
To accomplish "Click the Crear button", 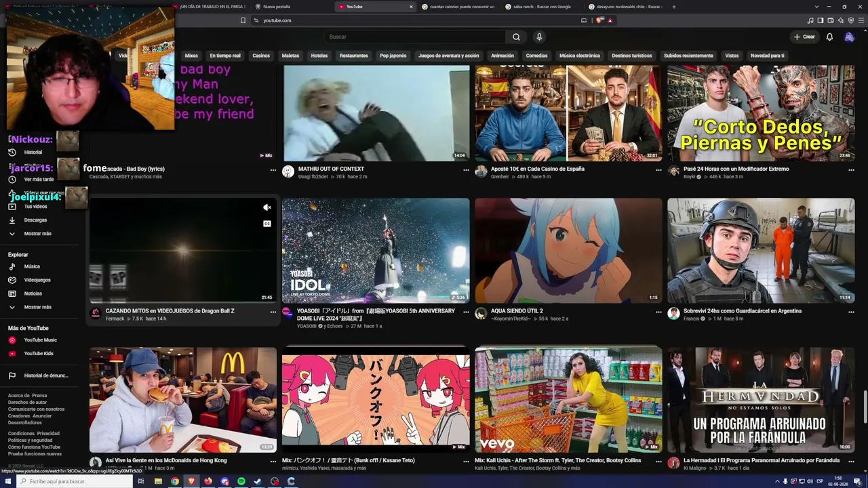I will coord(804,37).
